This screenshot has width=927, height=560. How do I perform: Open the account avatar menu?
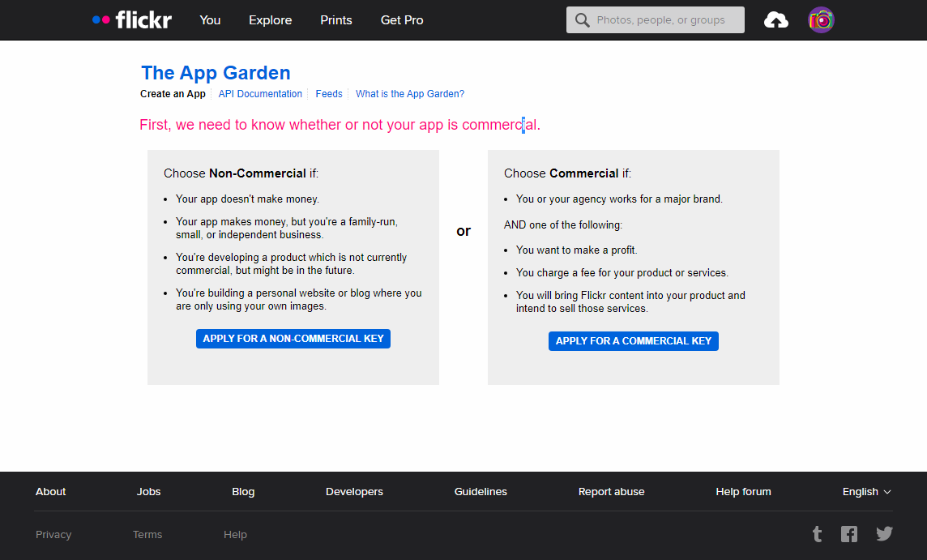pos(821,20)
